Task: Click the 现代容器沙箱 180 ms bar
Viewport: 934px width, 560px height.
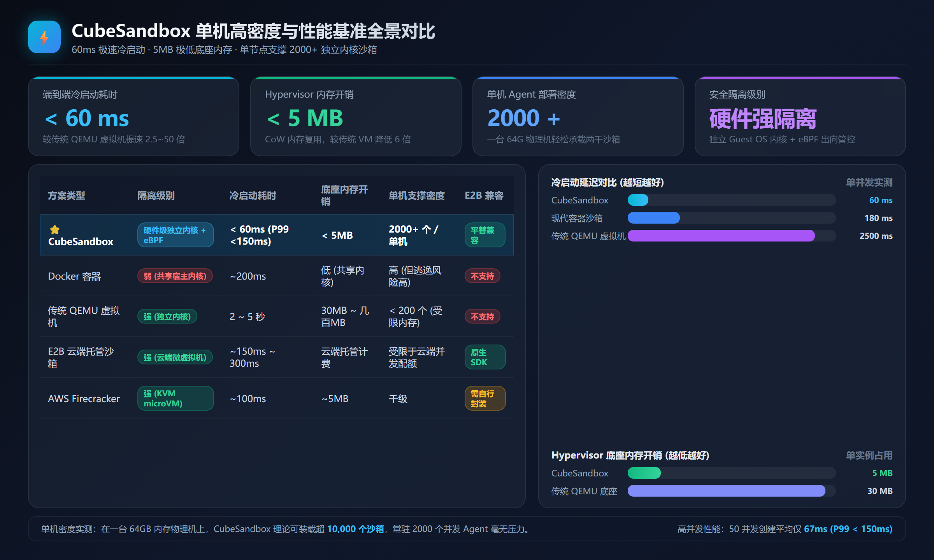Action: [x=654, y=218]
